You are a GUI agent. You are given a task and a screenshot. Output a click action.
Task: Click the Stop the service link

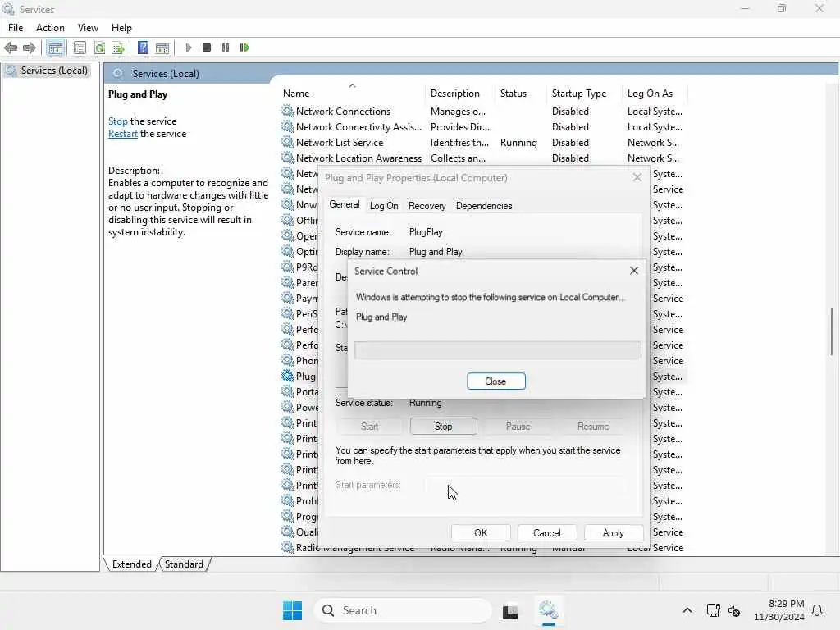pyautogui.click(x=118, y=121)
